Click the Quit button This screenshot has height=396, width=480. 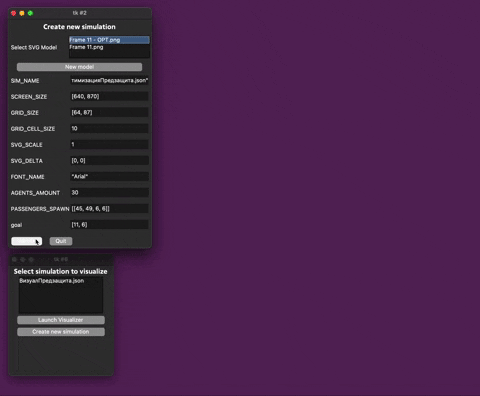click(x=61, y=241)
